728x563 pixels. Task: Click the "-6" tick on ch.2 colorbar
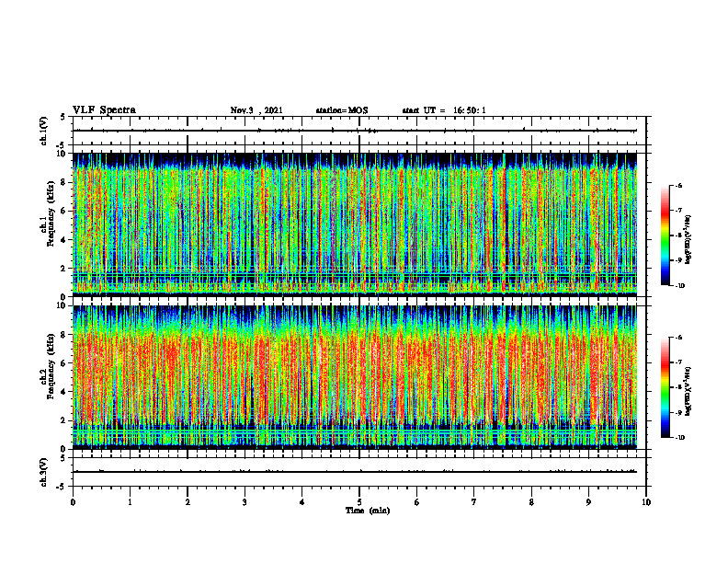pos(678,338)
